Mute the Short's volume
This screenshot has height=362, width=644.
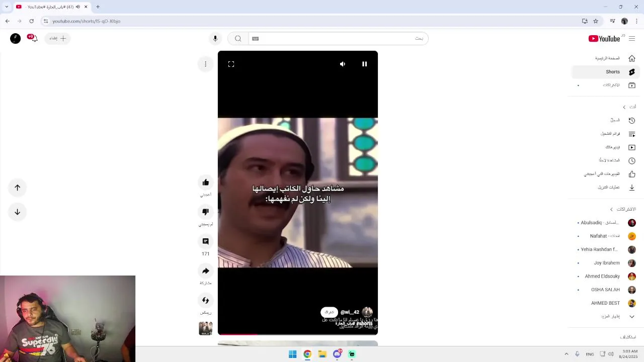click(x=343, y=64)
